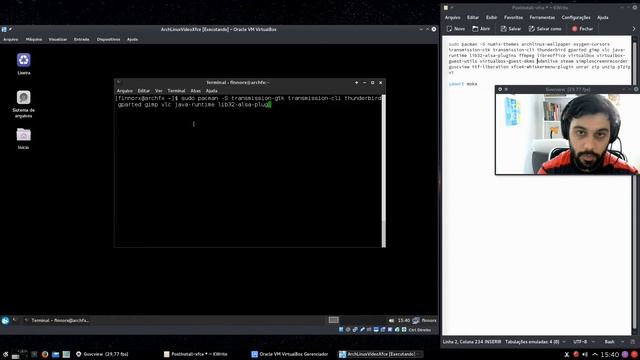
Task: Click the 15:40 clock in Xfce panel
Action: coord(404,320)
